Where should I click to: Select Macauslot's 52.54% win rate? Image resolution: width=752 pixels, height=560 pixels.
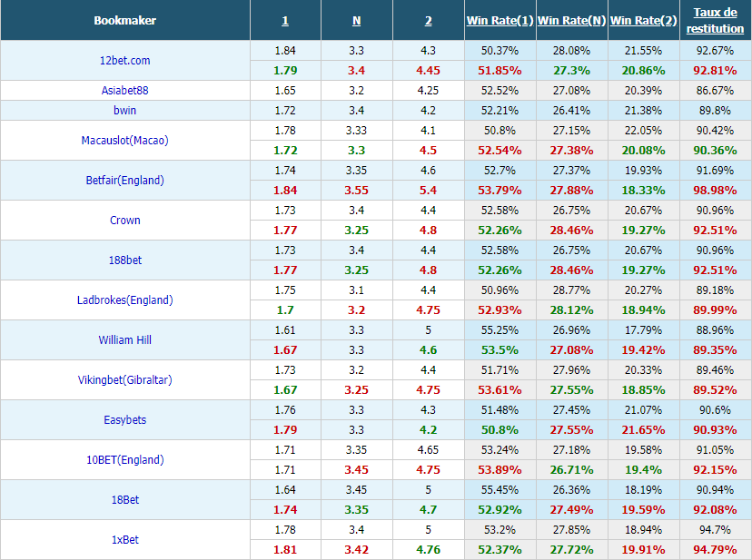(x=500, y=151)
